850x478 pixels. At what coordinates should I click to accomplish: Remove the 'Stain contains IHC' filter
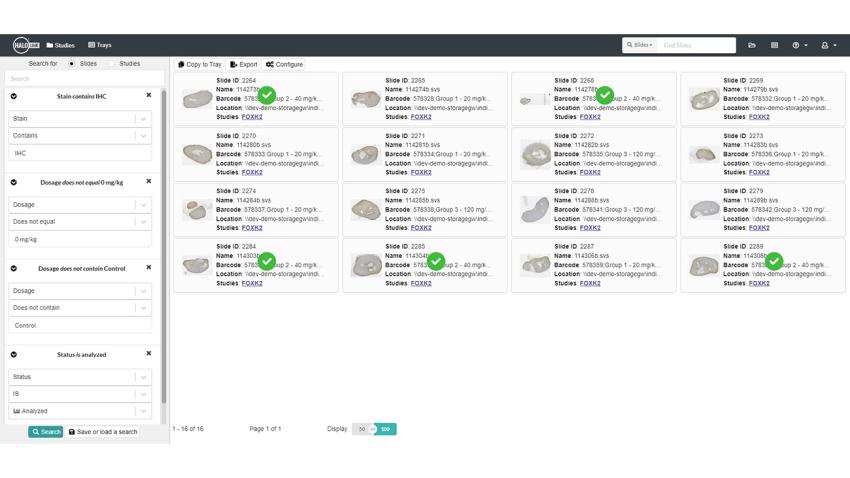click(x=149, y=96)
